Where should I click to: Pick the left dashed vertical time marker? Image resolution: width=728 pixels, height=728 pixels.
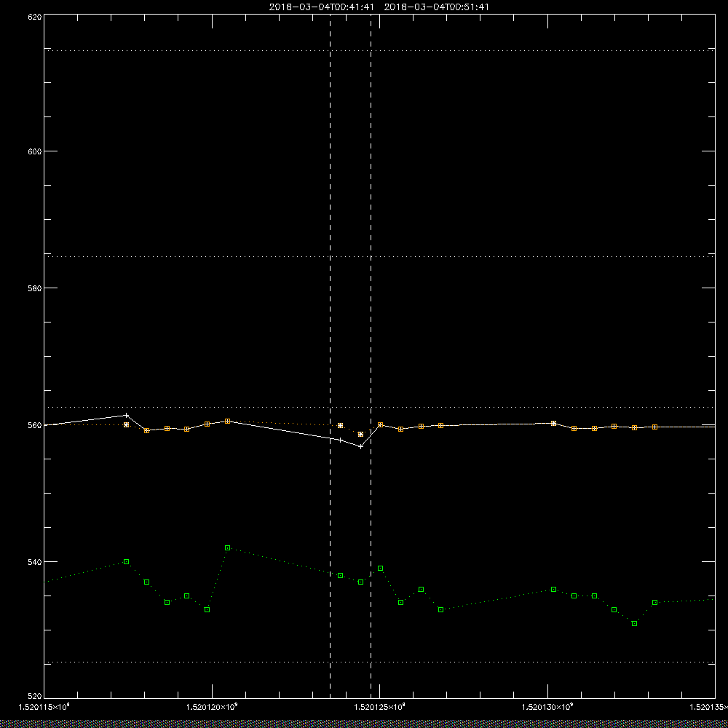tap(330, 355)
